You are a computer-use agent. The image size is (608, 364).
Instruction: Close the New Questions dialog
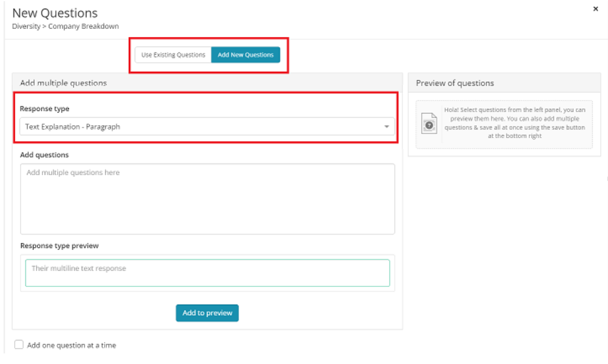[596, 9]
